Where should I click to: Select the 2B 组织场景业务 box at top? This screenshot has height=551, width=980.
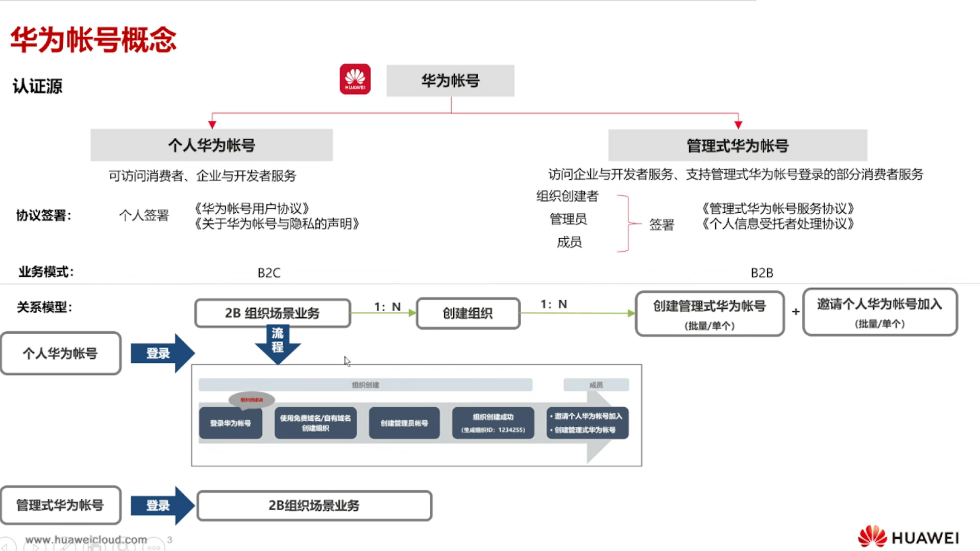[273, 313]
